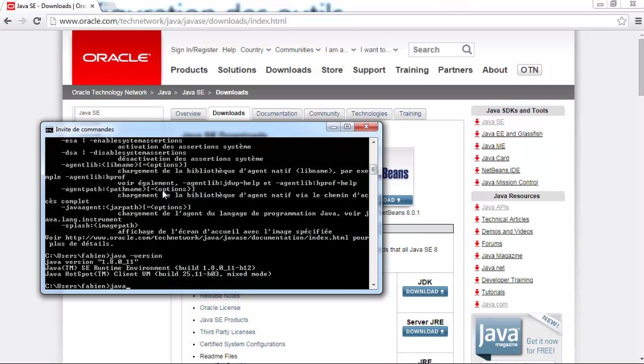
Task: Open the Readme Files link
Action: coord(219,356)
